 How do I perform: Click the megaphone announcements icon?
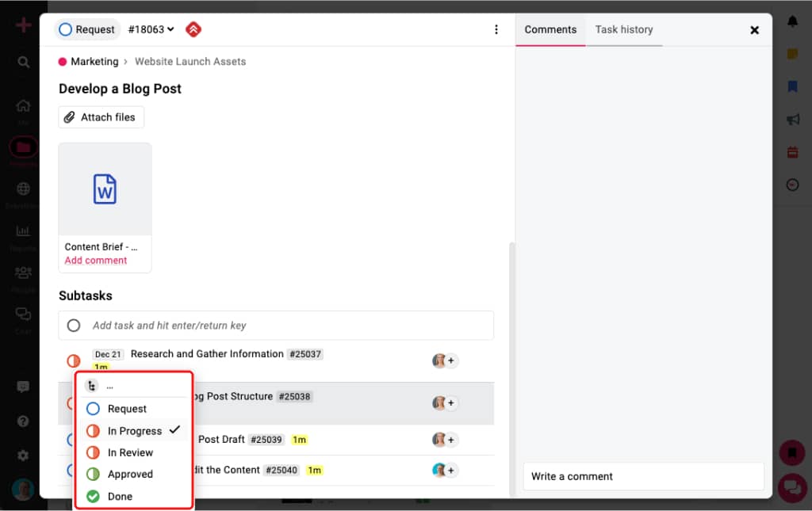(x=792, y=120)
